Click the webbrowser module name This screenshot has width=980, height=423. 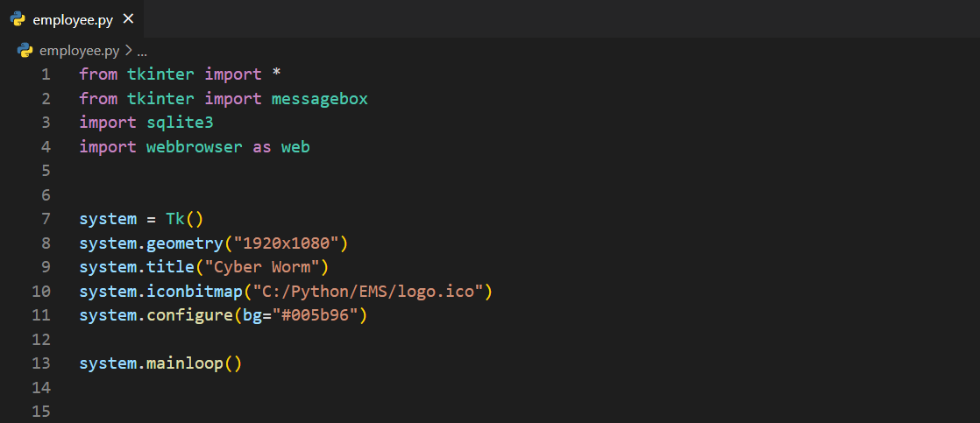(194, 147)
